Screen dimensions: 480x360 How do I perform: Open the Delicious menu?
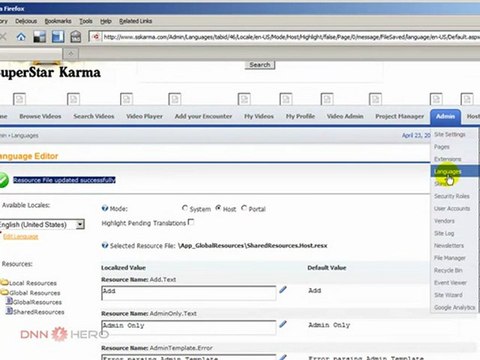click(26, 21)
